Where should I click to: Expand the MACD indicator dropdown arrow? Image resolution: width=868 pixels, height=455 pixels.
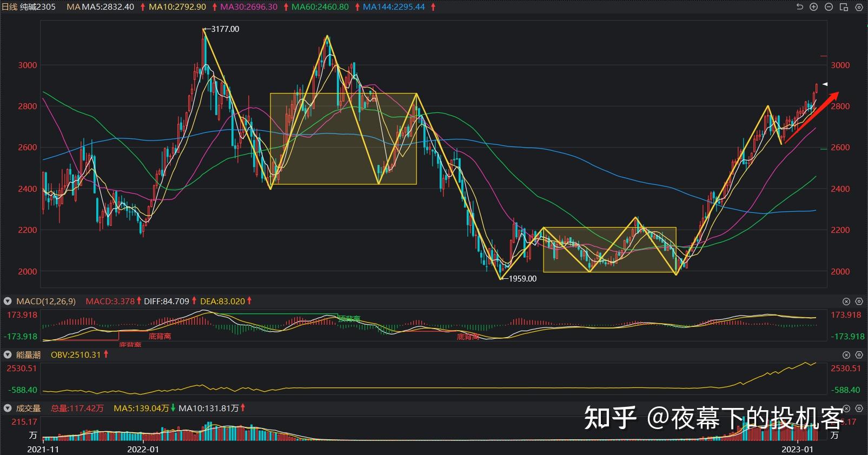[8, 302]
